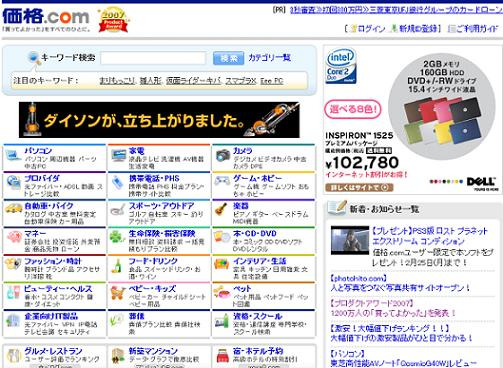Click the 選べる8色! badge

[353, 109]
